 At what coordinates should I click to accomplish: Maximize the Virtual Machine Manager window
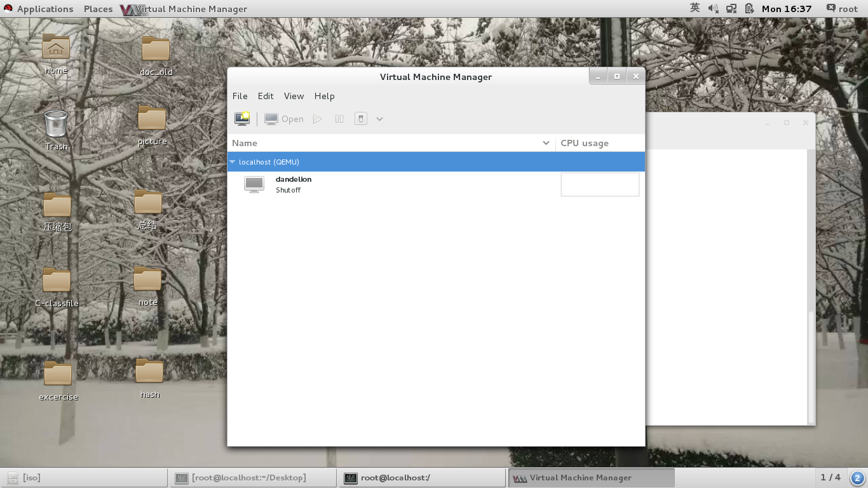[x=616, y=76]
